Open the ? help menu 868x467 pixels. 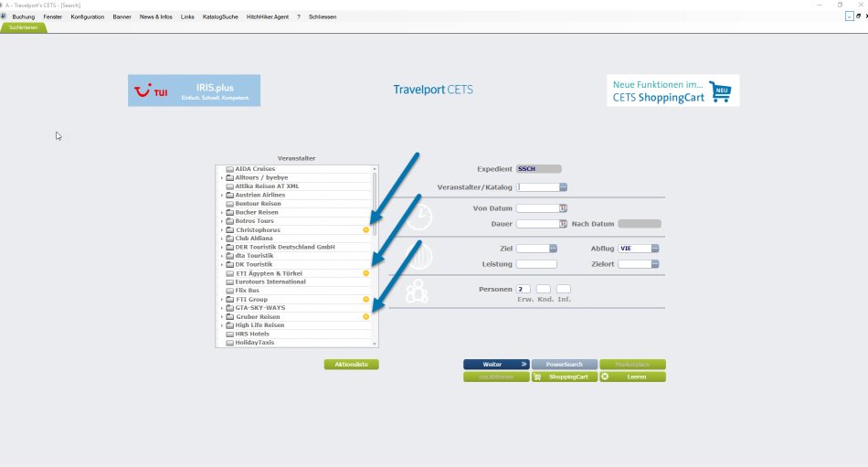coord(299,16)
